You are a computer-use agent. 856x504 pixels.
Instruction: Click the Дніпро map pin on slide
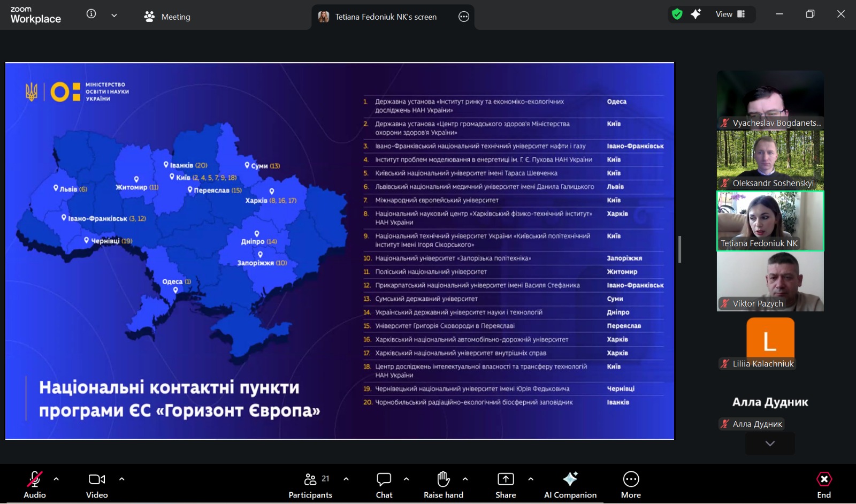(257, 234)
